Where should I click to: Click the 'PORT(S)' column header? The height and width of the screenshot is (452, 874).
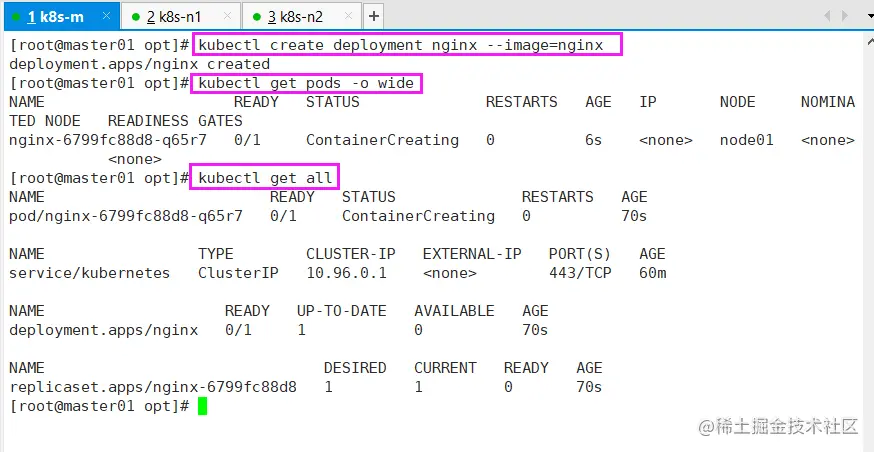(x=580, y=254)
